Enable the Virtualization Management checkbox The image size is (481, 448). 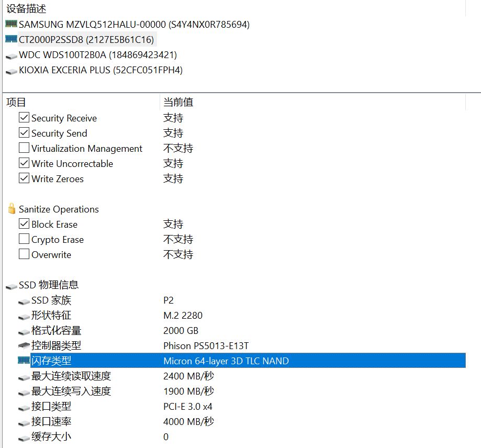coord(24,148)
